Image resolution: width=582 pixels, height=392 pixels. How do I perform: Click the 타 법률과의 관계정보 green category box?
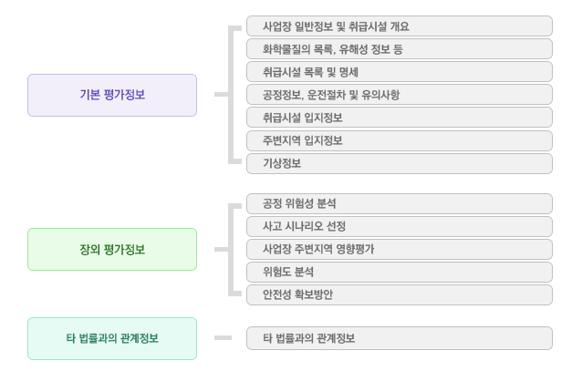tap(112, 338)
